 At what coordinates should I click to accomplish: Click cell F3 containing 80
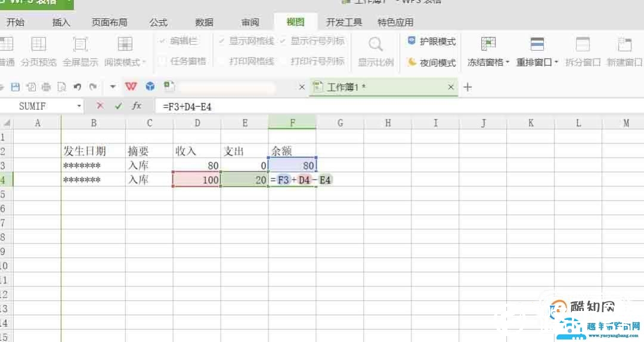292,165
